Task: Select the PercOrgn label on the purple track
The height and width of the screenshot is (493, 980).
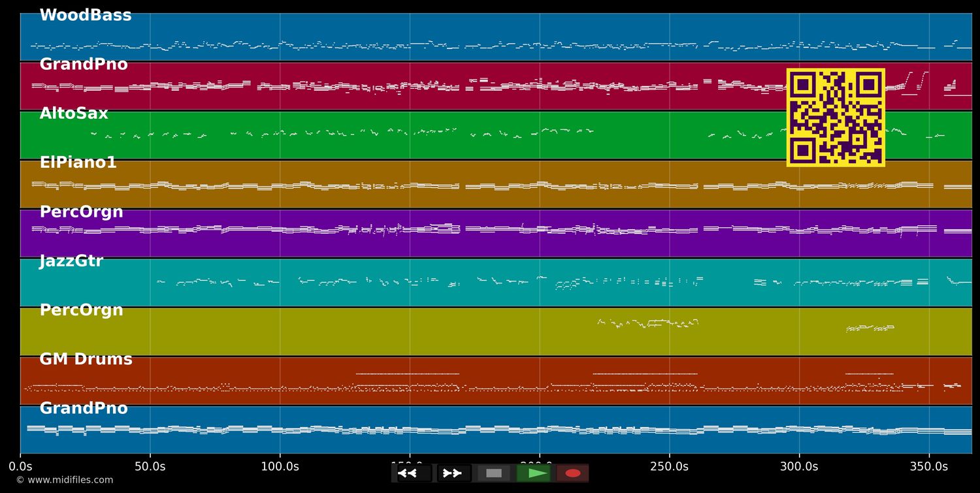Action: 81,212
